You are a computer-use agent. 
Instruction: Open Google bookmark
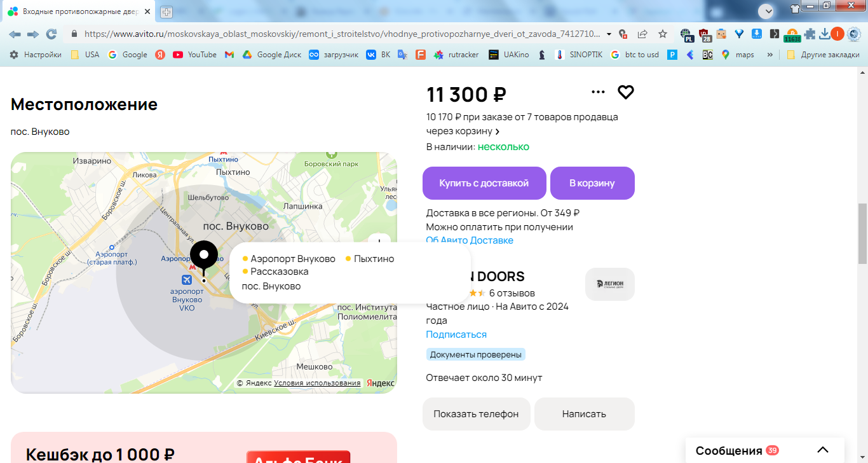coord(128,55)
